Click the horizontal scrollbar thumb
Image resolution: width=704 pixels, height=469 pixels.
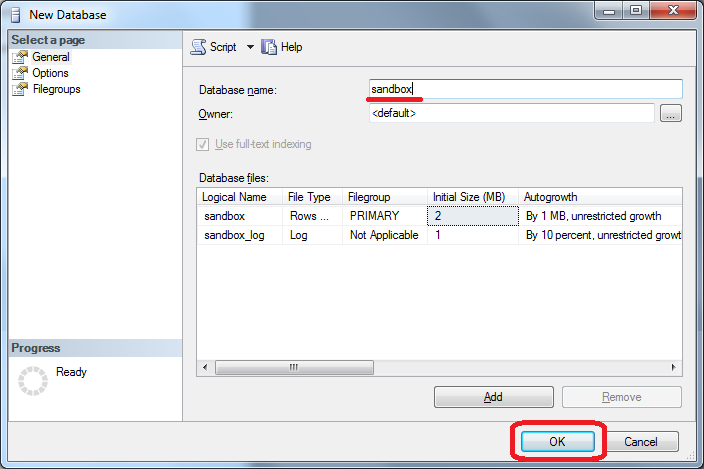tap(294, 367)
